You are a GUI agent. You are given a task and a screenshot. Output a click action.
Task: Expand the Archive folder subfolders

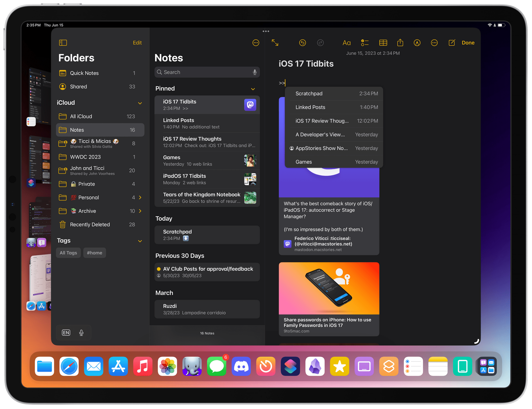pos(140,211)
